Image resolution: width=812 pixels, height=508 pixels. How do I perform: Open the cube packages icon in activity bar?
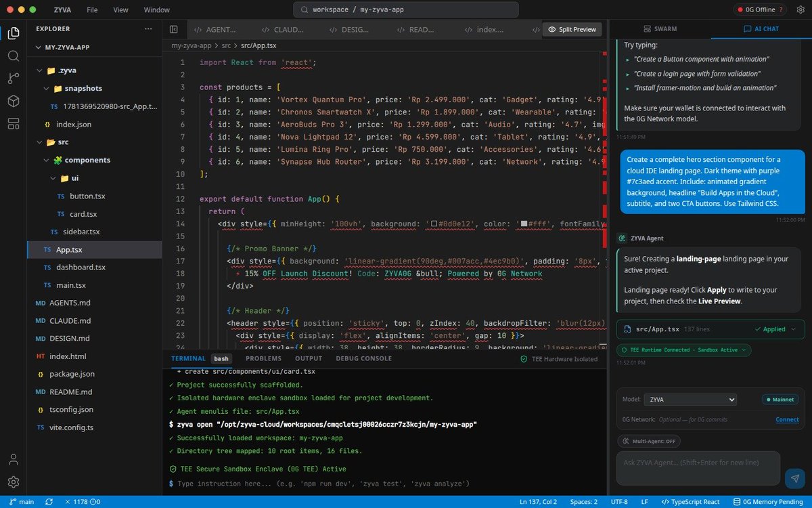tap(14, 101)
